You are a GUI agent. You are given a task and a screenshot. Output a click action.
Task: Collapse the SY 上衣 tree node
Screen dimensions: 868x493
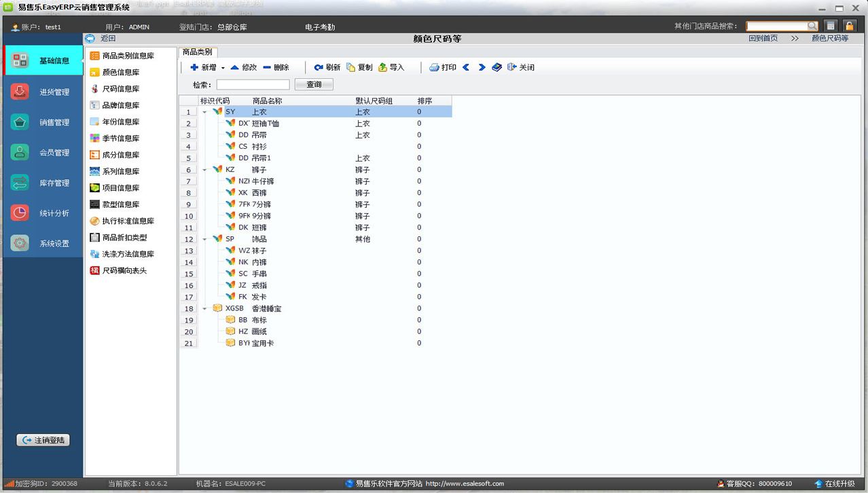pos(204,112)
